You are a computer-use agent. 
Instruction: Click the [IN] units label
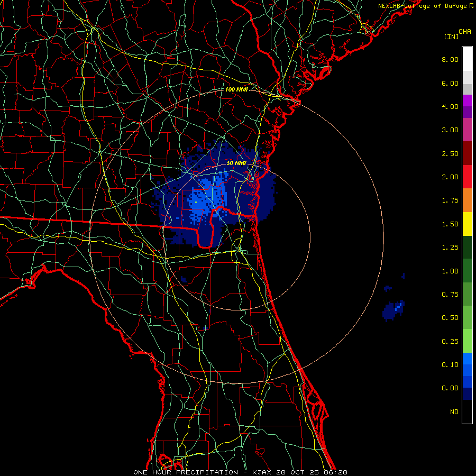451,36
